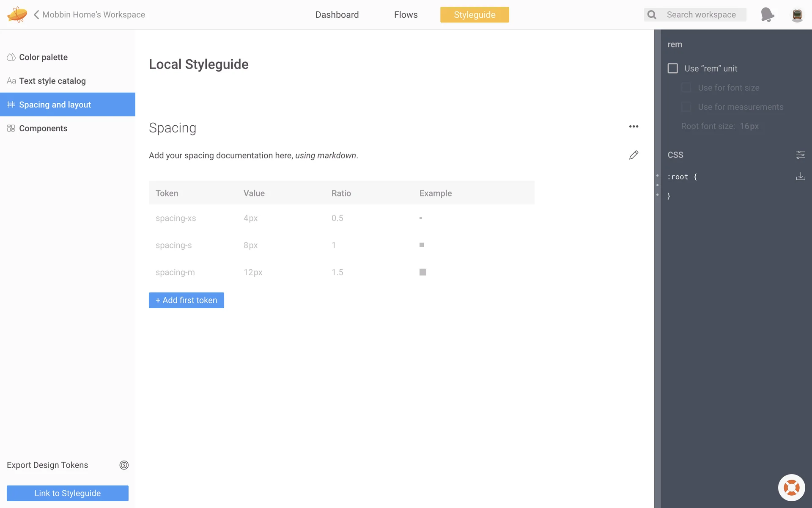Screen dimensions: 812x508
Task: Open the CSS extension settings sliders icon
Action: [x=800, y=155]
